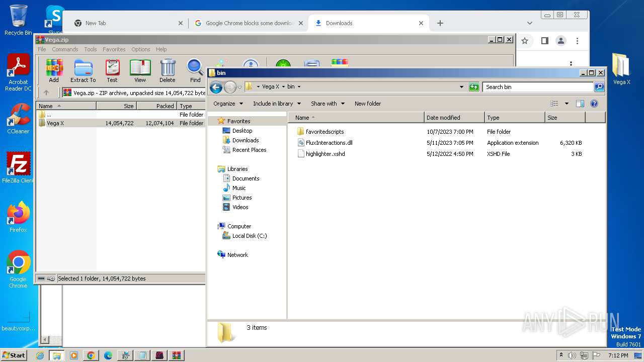
Task: Click the Test archive icon
Action: (112, 70)
